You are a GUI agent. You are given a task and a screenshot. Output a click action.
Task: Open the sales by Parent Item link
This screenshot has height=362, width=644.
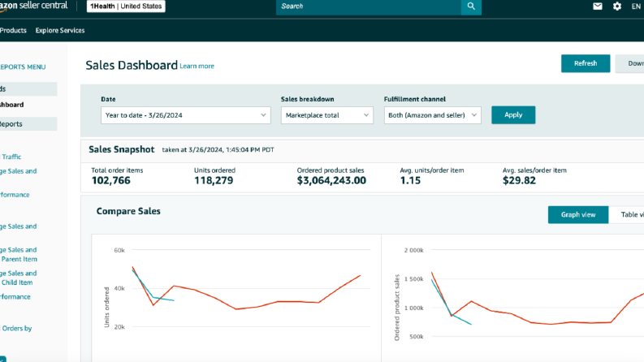coord(19,255)
